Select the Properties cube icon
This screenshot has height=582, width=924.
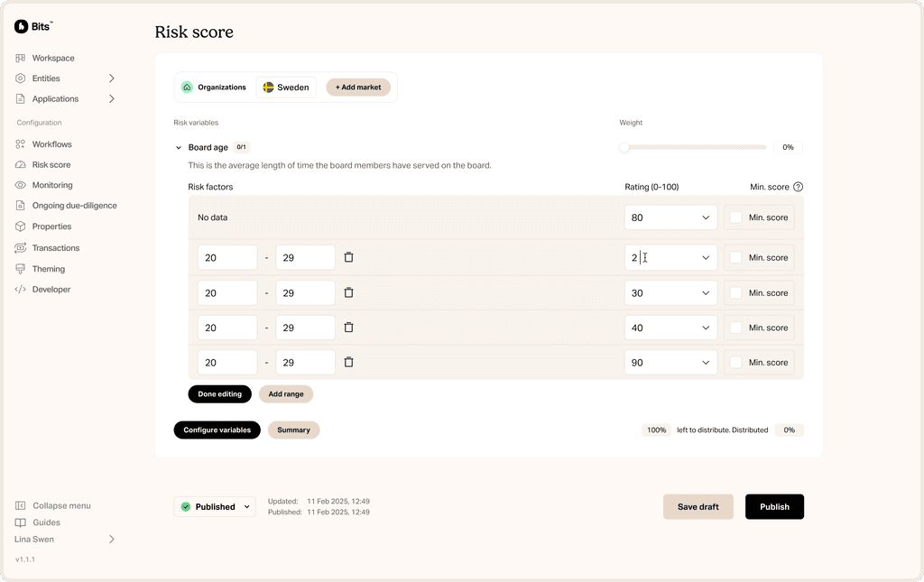click(19, 226)
